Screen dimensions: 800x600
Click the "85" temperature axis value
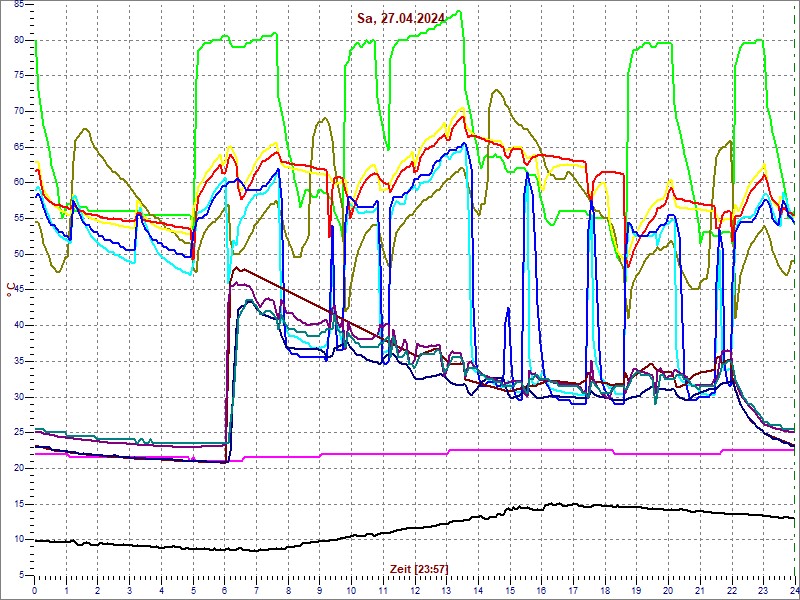click(x=18, y=5)
